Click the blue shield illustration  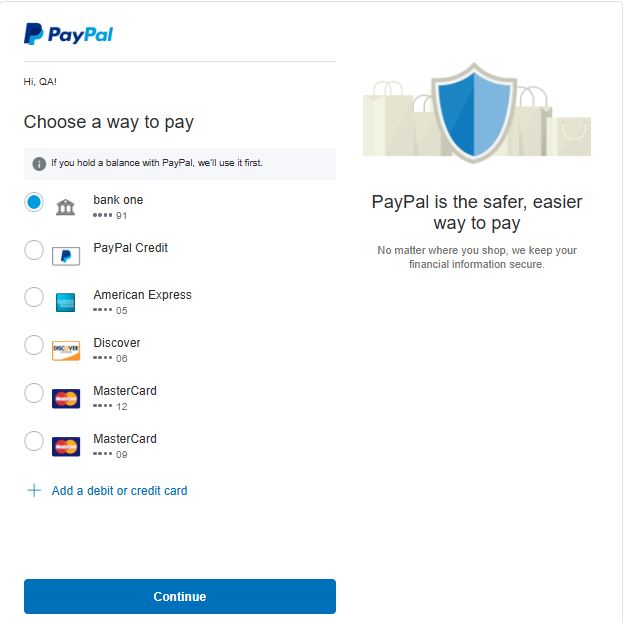tap(474, 112)
